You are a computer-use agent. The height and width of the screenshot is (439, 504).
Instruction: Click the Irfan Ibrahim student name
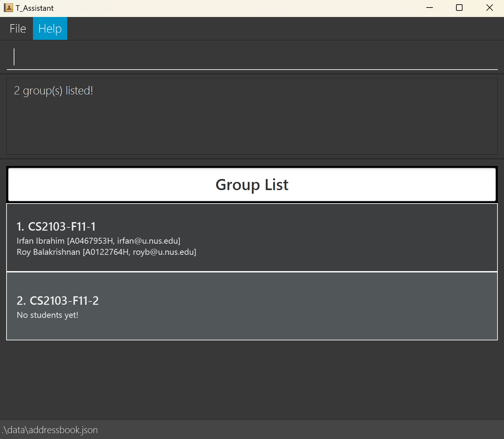click(x=40, y=241)
